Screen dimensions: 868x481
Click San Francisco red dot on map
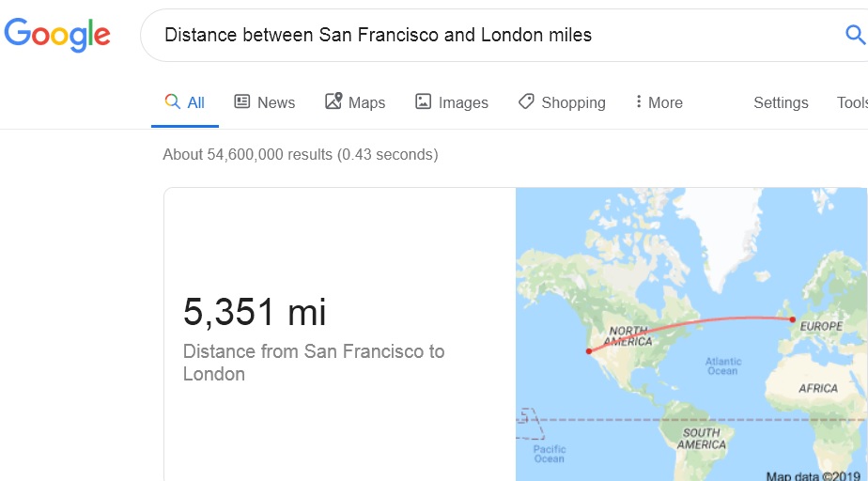click(x=588, y=351)
